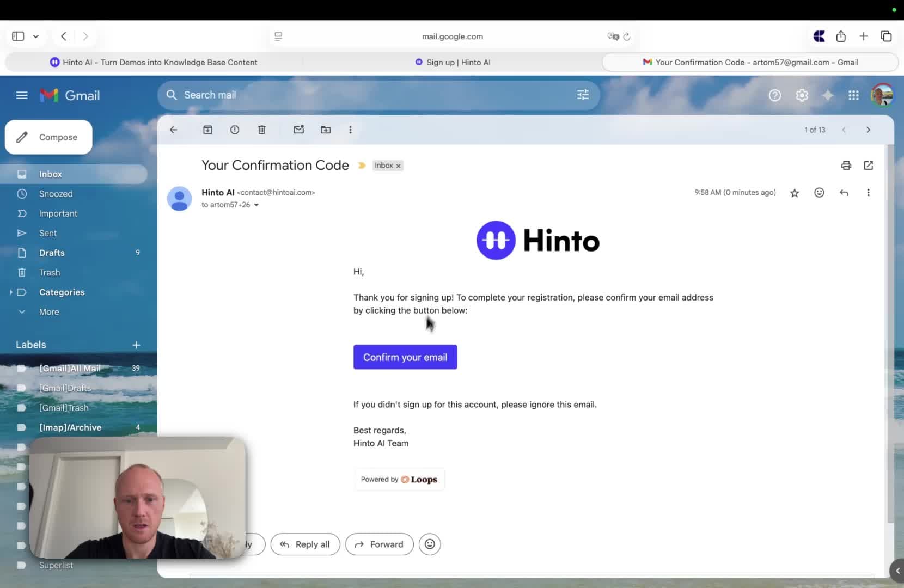The height and width of the screenshot is (588, 904).
Task: Open the Drafts folder
Action: tap(74, 253)
